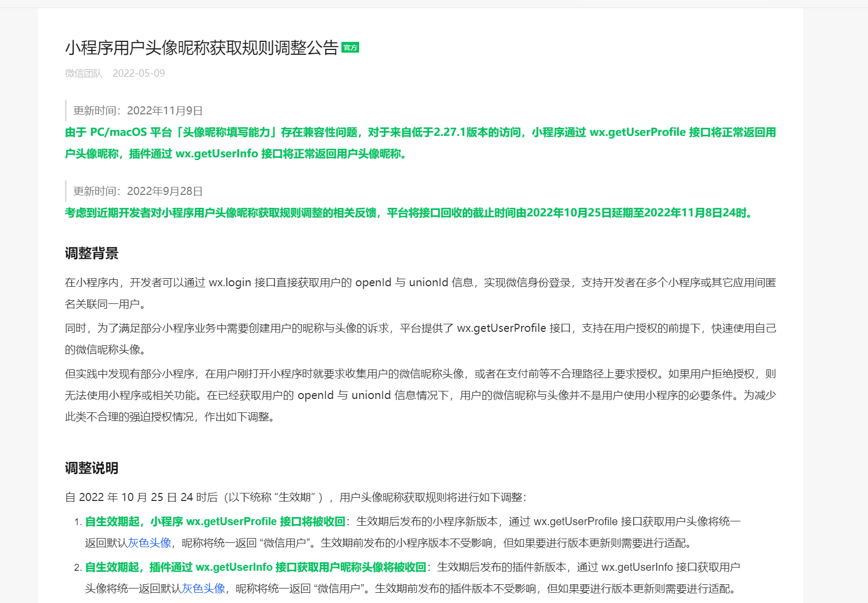Open the first 灰色头像 link in item 1
Image resolution: width=868 pixels, height=603 pixels.
coord(149,543)
